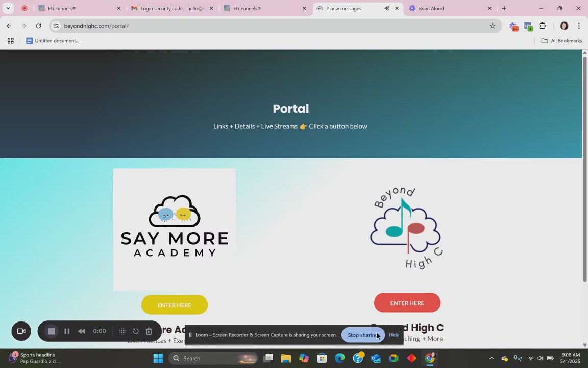
Task: Open the blue extension with green badge
Action: (x=528, y=26)
